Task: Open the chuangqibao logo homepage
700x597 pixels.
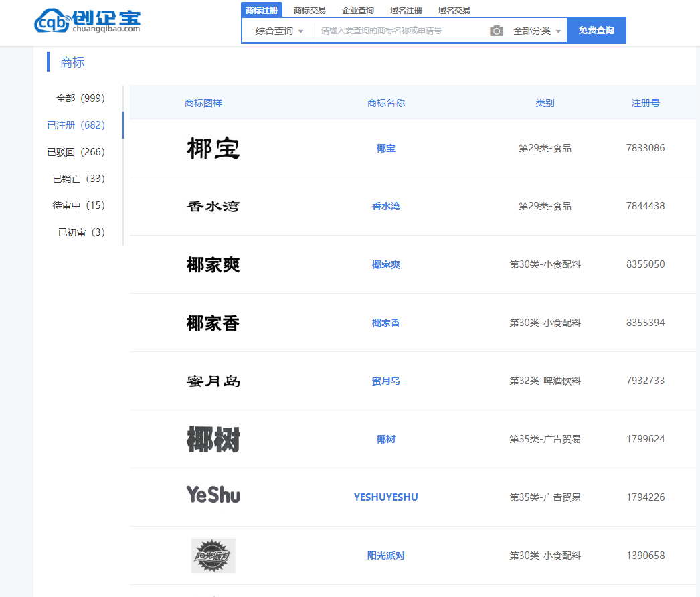Action: click(88, 21)
